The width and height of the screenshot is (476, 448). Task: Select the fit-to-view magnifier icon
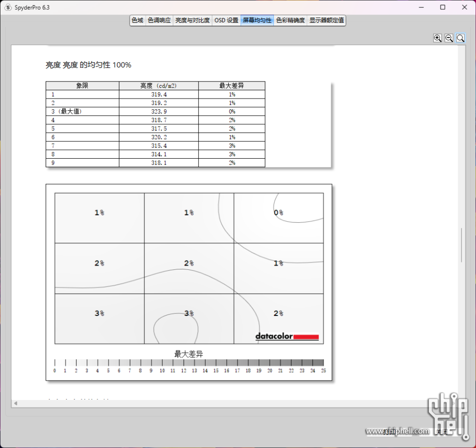460,38
